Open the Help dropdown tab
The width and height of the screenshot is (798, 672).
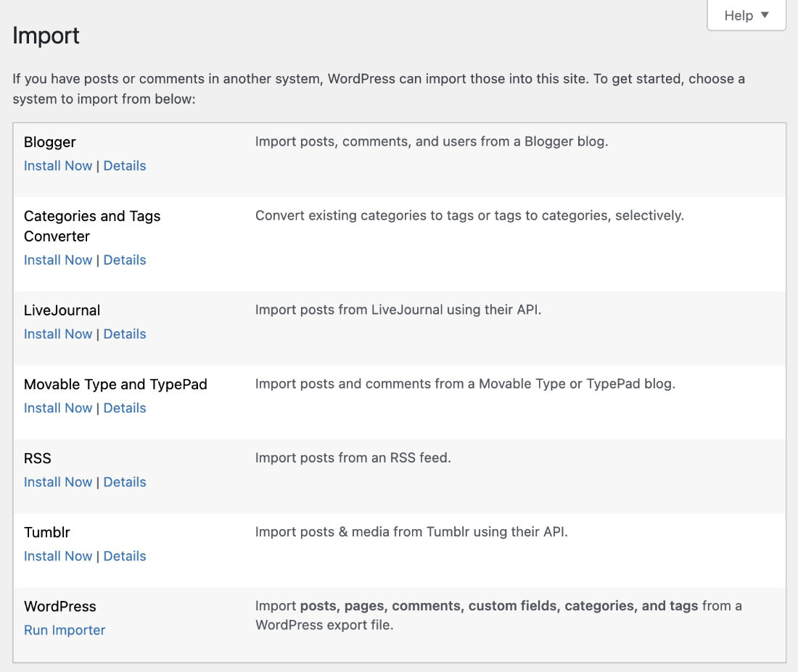coord(746,15)
